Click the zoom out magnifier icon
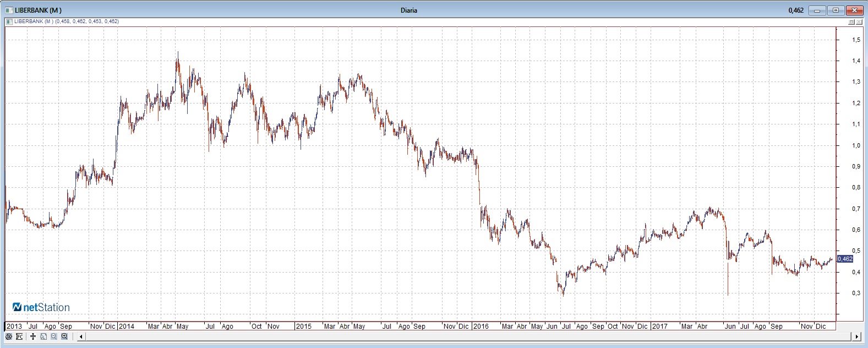The width and height of the screenshot is (868, 348). click(x=54, y=336)
